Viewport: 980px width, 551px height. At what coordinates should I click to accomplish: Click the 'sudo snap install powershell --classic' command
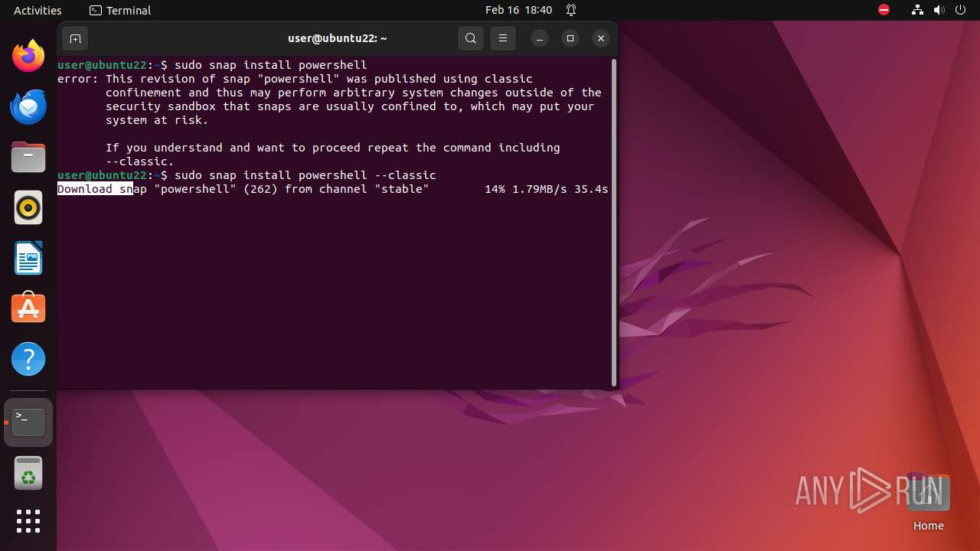click(305, 175)
